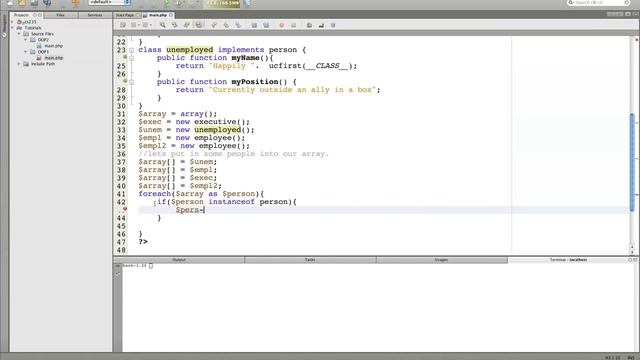
Task: Select main.php under OOP2 folder
Action: [x=53, y=46]
